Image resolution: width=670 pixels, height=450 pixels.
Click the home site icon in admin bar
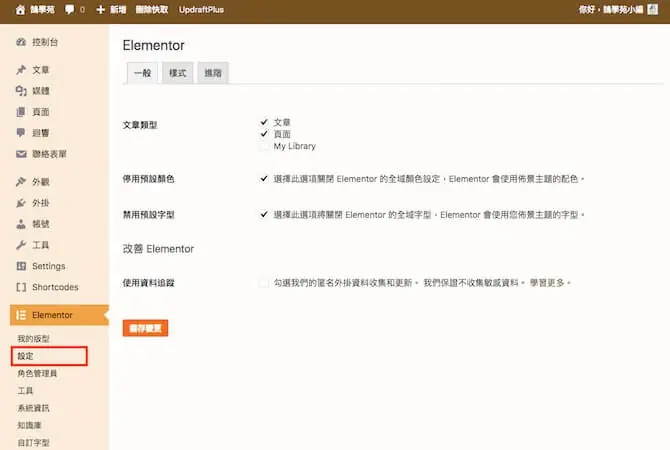click(20, 10)
